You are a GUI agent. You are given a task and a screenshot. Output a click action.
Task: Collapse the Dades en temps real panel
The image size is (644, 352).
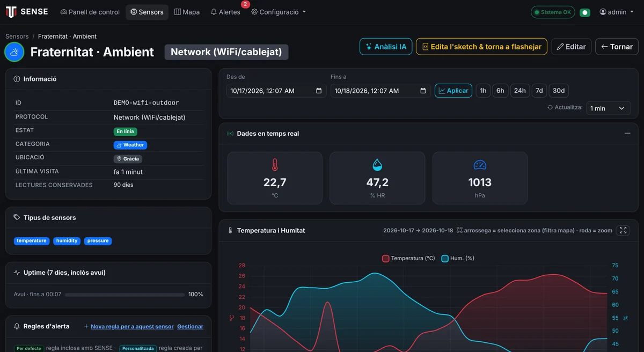[627, 134]
